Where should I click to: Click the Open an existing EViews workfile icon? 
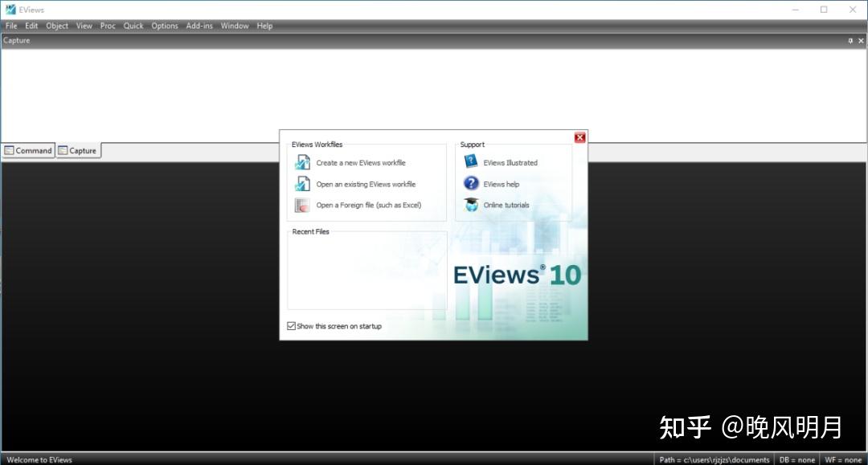pos(301,183)
